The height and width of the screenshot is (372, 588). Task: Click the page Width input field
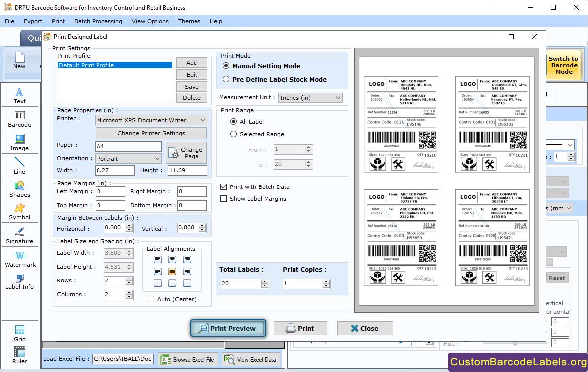115,170
